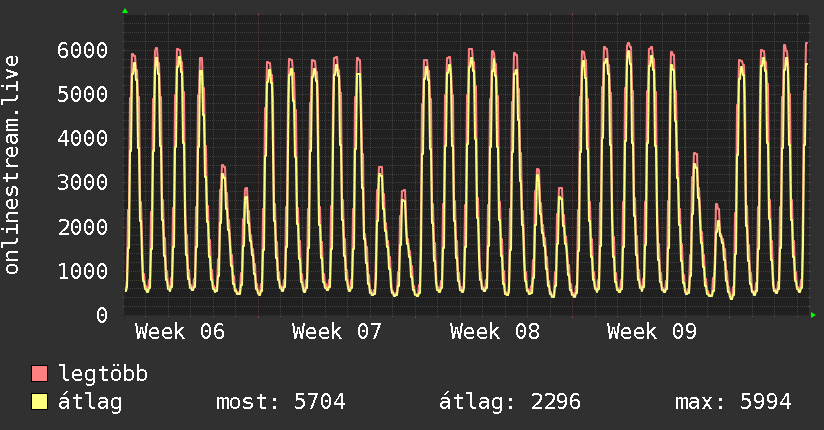Click the átlag legend label text
Image resolution: width=824 pixels, height=430 pixels.
click(91, 403)
